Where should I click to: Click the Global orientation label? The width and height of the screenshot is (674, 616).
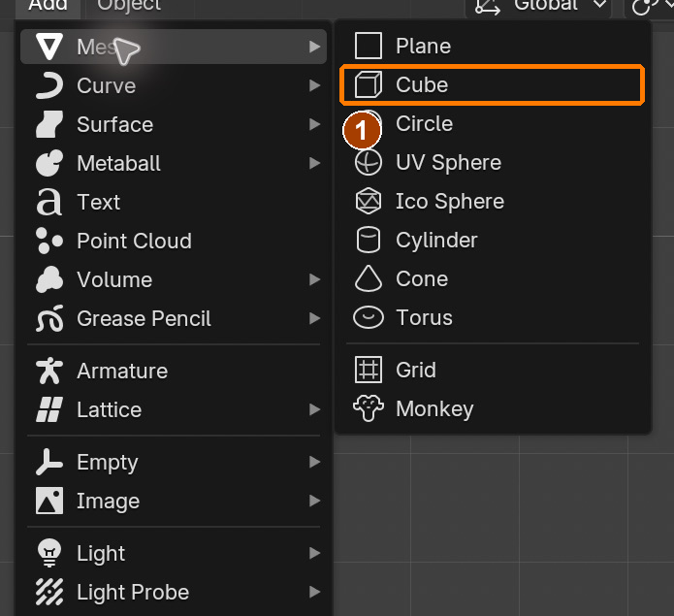tap(546, 5)
